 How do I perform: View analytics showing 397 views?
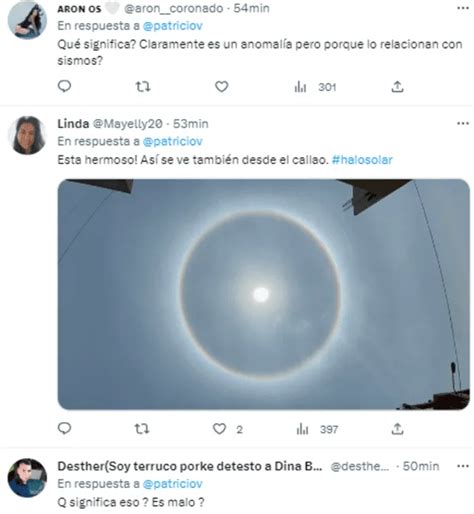pyautogui.click(x=317, y=429)
